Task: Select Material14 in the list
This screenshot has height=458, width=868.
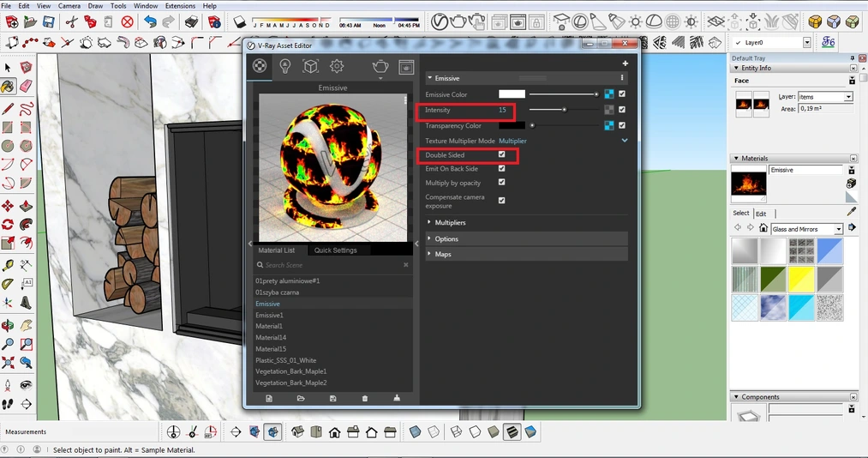Action: [332, 337]
